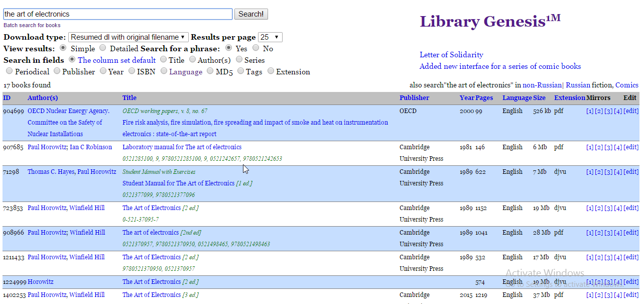The image size is (644, 304).
Task: Open the Results per page dropdown
Action: click(x=270, y=37)
